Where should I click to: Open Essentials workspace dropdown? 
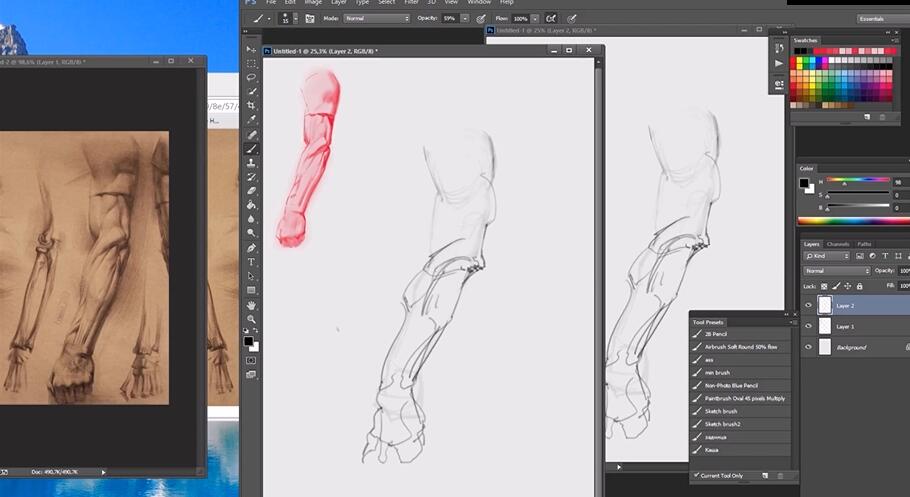[x=883, y=19]
